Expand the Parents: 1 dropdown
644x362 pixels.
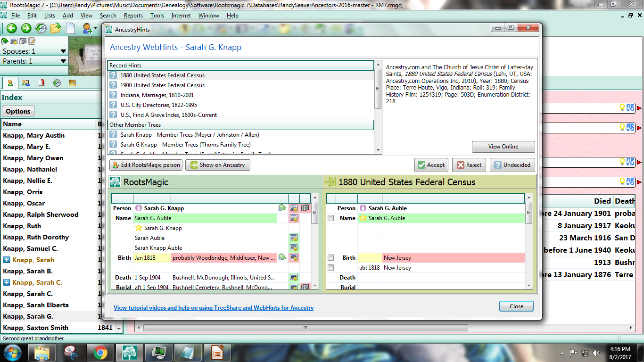tap(63, 61)
